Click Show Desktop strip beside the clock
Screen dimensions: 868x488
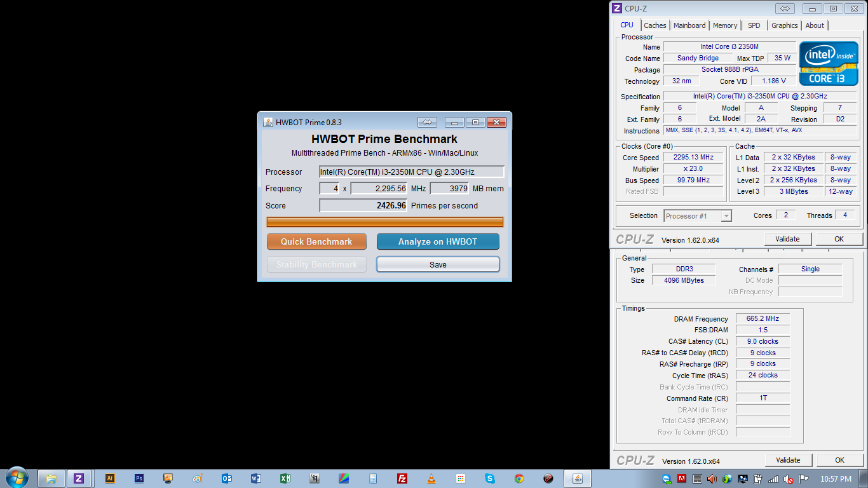(863, 478)
